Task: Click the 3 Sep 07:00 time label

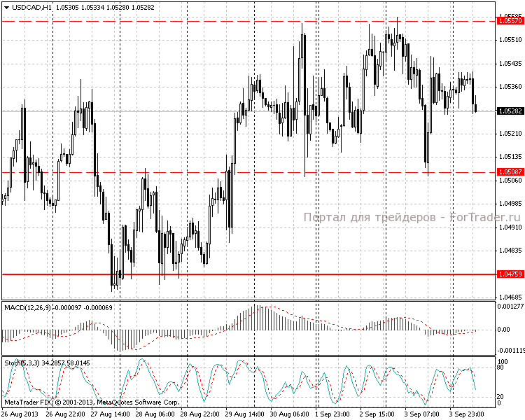Action: tap(422, 414)
